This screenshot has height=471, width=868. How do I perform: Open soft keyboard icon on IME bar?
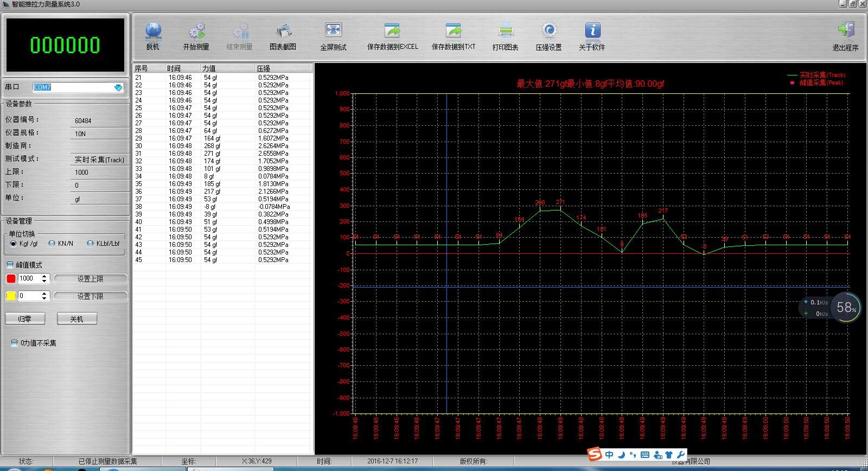pos(645,455)
